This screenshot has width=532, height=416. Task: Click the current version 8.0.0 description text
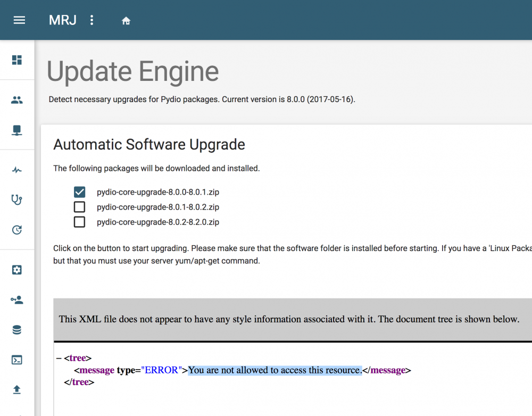pyautogui.click(x=202, y=99)
